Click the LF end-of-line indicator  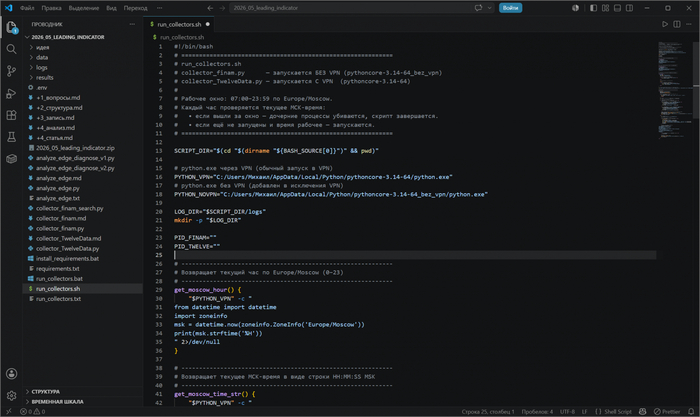584,412
